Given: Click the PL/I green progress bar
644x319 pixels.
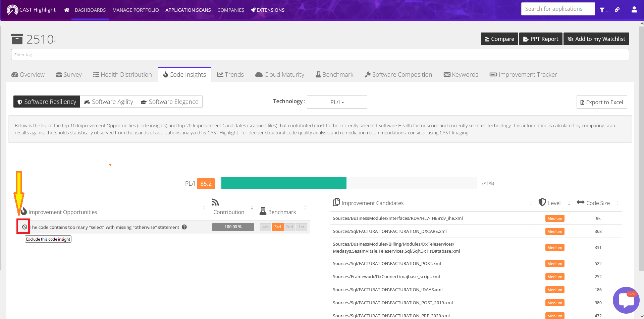Looking at the screenshot, I should 284,183.
